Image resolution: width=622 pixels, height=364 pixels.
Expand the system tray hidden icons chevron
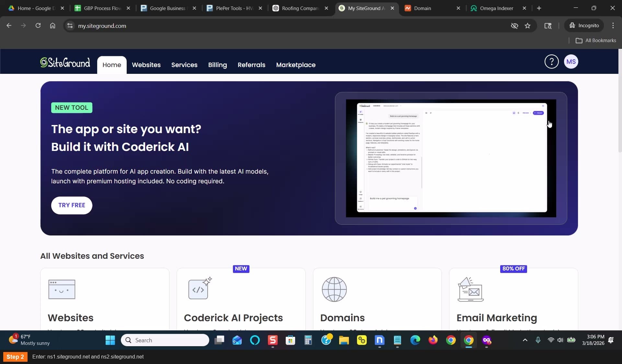pyautogui.click(x=525, y=340)
